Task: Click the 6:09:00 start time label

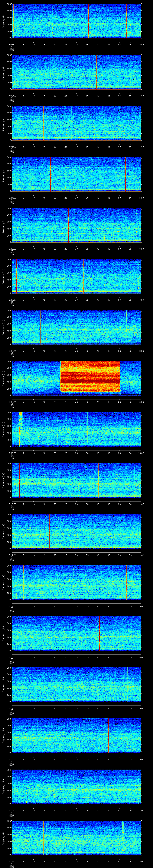Action: 12,453
